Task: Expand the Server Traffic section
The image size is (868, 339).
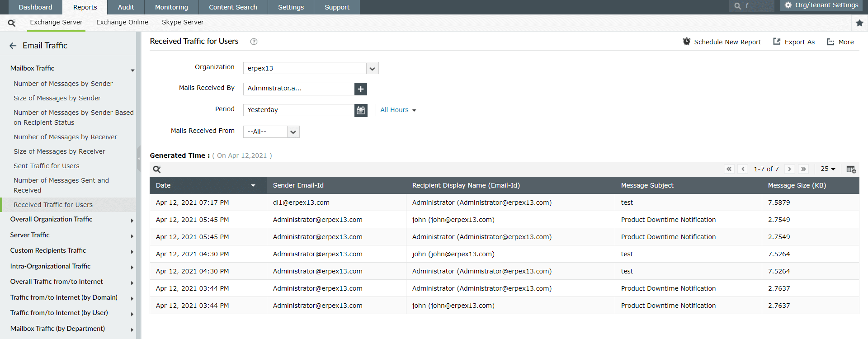Action: point(132,236)
